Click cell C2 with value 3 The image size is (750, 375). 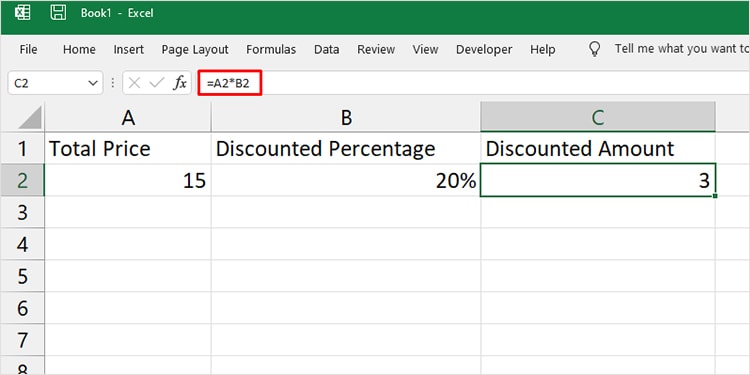598,181
